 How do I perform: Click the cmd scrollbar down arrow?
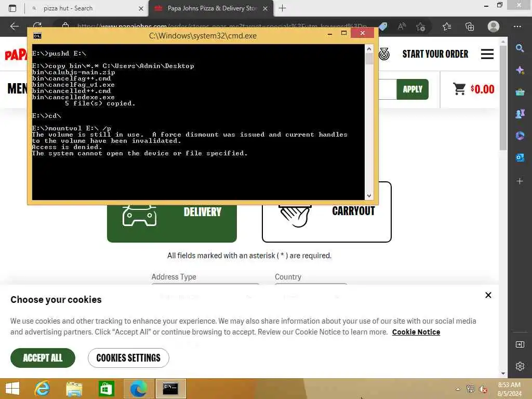[x=369, y=196]
